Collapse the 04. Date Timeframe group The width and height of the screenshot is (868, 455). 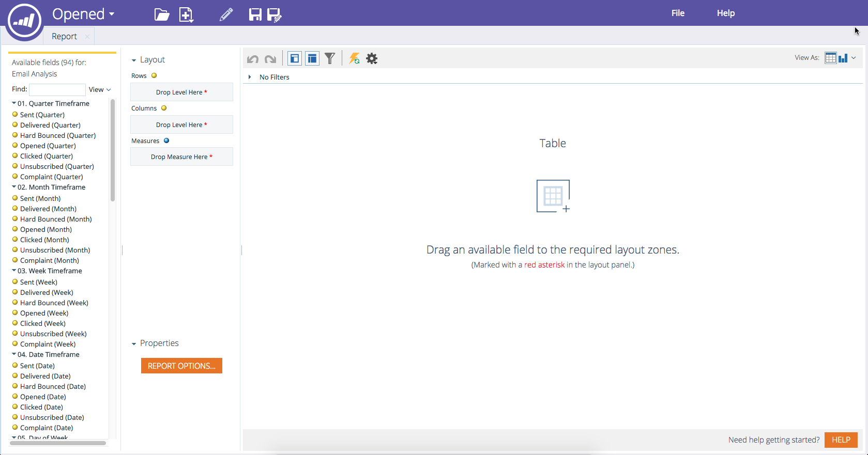click(14, 354)
